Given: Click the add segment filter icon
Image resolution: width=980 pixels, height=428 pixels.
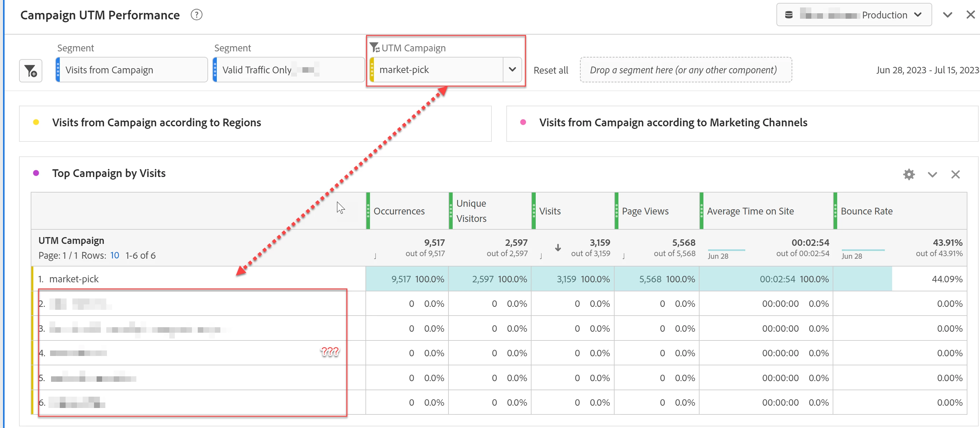Looking at the screenshot, I should click(x=30, y=70).
